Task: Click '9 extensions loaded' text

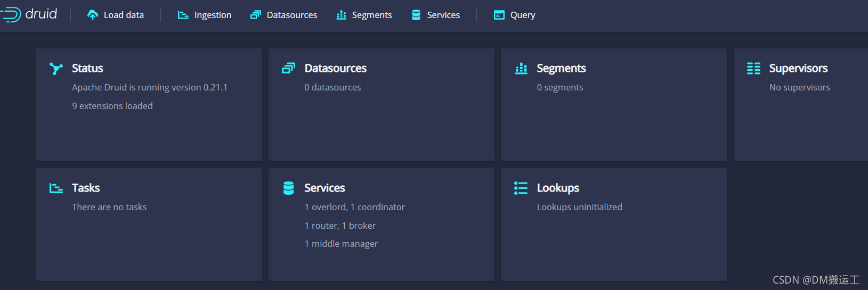Action: (x=112, y=106)
